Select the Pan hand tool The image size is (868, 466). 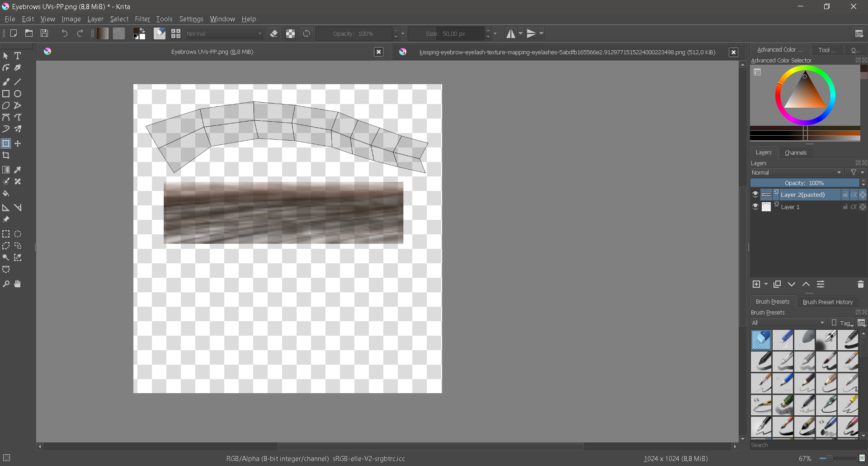(x=18, y=284)
